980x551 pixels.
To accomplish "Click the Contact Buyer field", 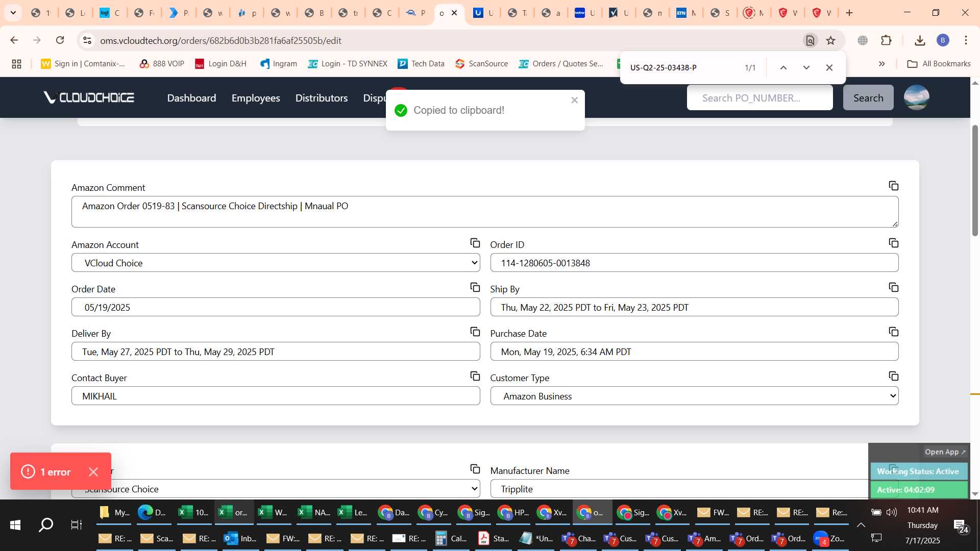I will tap(276, 396).
